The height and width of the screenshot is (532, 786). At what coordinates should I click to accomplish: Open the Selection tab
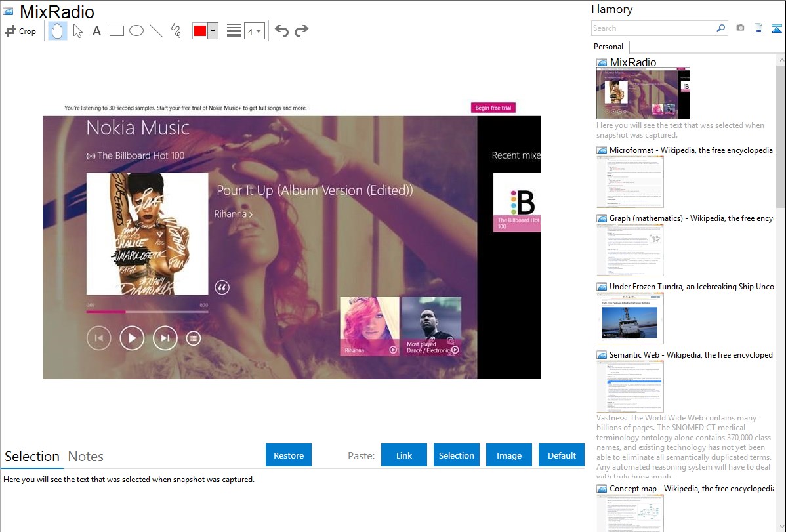pos(32,457)
